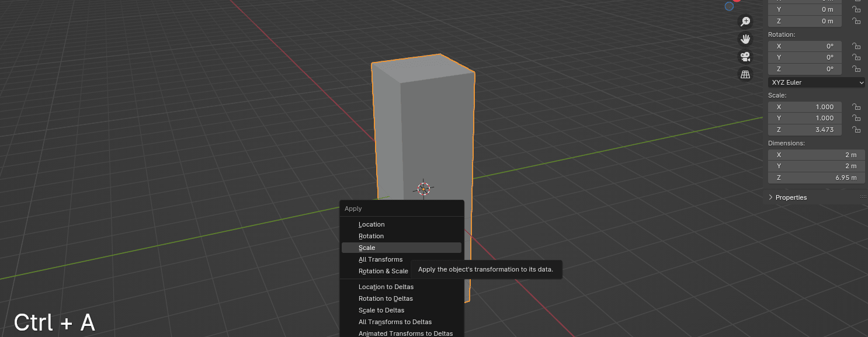Click the drag handle dots beside Properties
This screenshot has width=868, height=337.
pos(863,197)
